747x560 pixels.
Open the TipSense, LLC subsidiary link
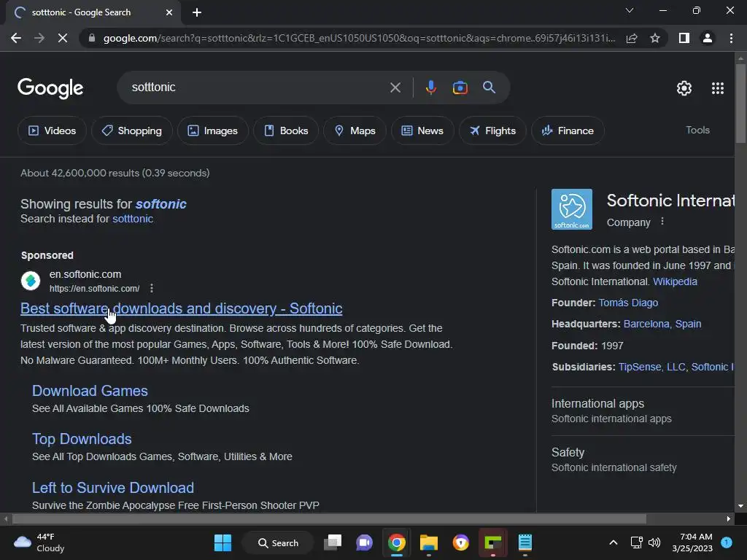[x=651, y=367]
